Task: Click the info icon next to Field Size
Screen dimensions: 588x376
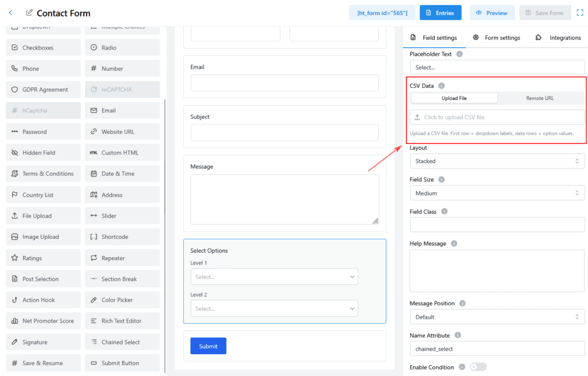Action: click(442, 180)
